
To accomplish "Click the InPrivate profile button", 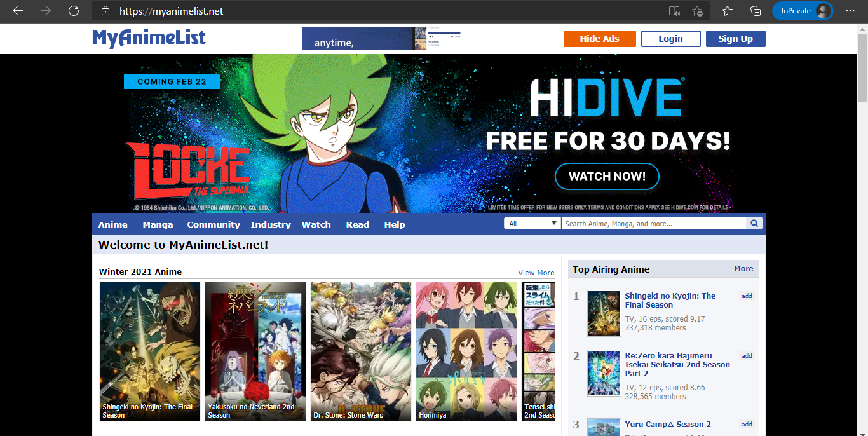I will pos(803,11).
